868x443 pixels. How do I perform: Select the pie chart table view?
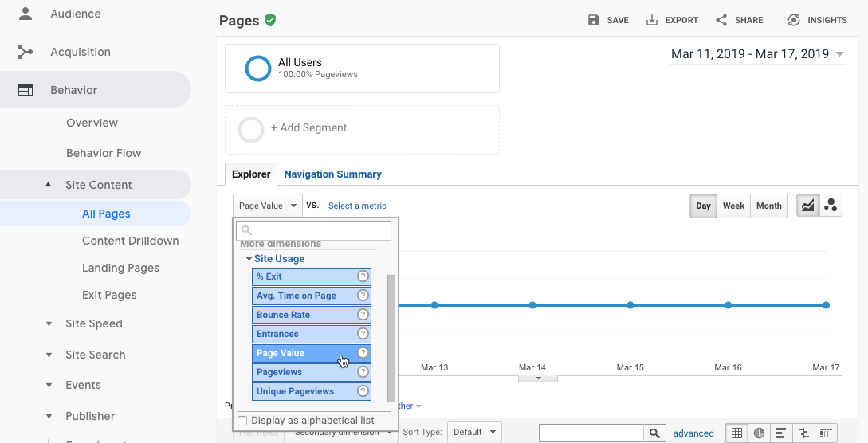760,433
